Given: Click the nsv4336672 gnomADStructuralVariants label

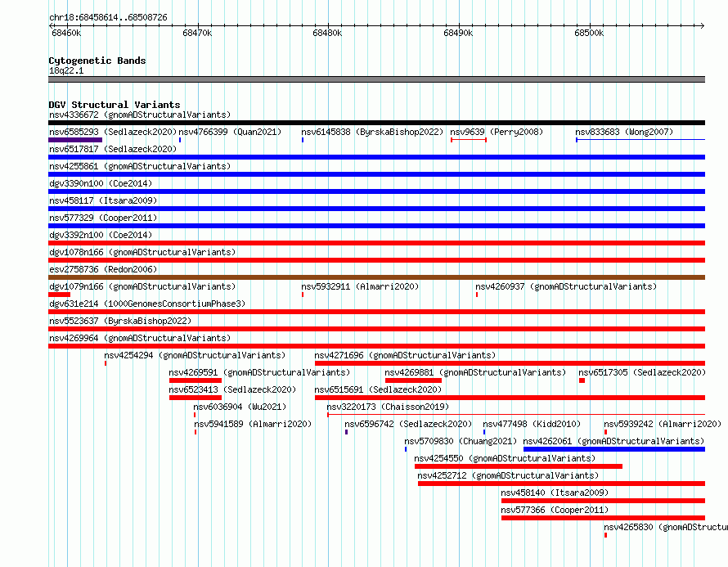Looking at the screenshot, I should [140, 115].
